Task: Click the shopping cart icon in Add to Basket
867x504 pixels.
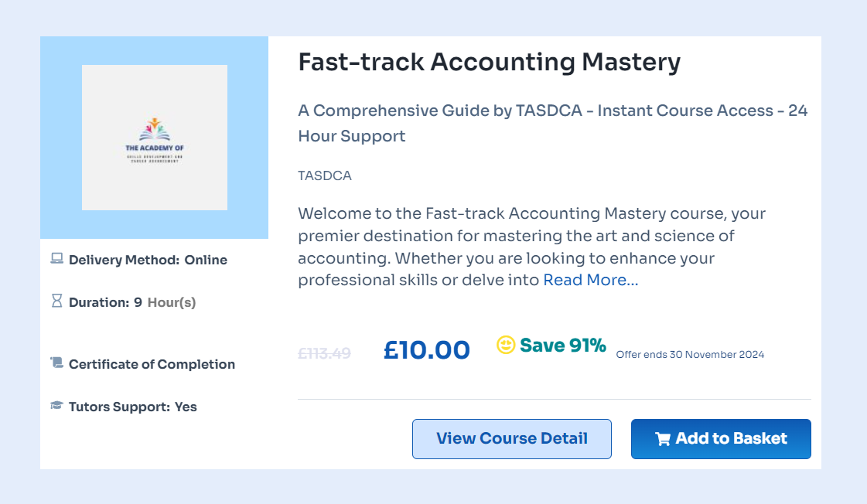Action: pyautogui.click(x=663, y=439)
